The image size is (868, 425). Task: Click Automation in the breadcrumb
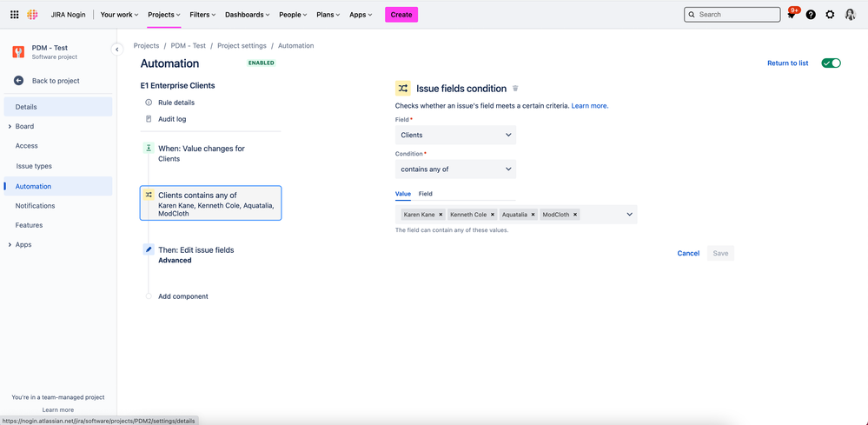point(295,46)
